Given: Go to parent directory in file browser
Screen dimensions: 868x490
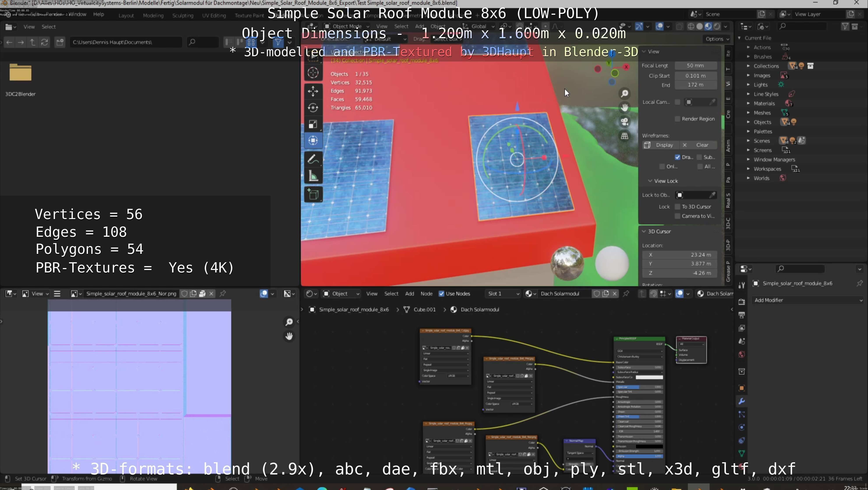Looking at the screenshot, I should tap(32, 42).
